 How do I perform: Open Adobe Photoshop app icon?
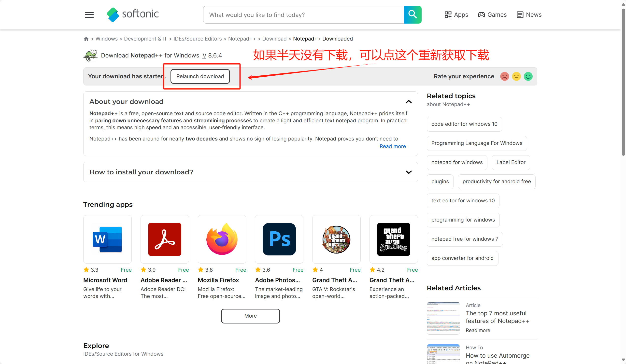pyautogui.click(x=279, y=239)
